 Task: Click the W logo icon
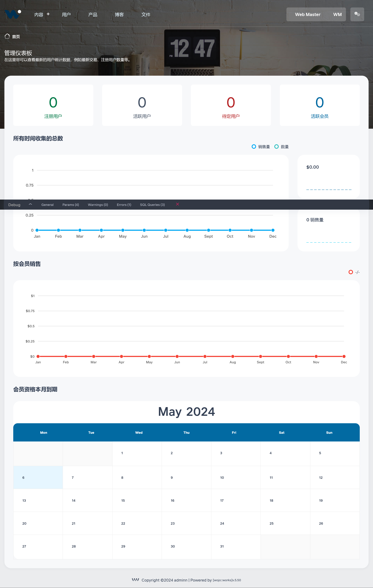click(x=13, y=14)
